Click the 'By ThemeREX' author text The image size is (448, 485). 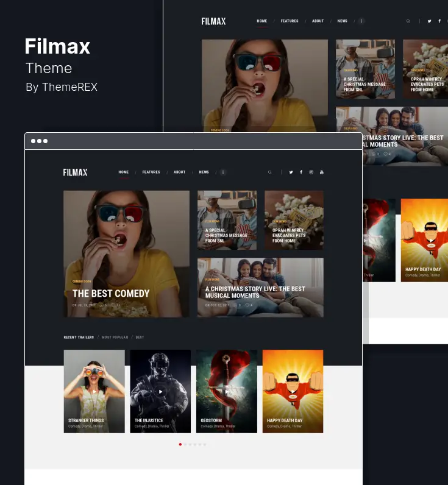(x=62, y=87)
